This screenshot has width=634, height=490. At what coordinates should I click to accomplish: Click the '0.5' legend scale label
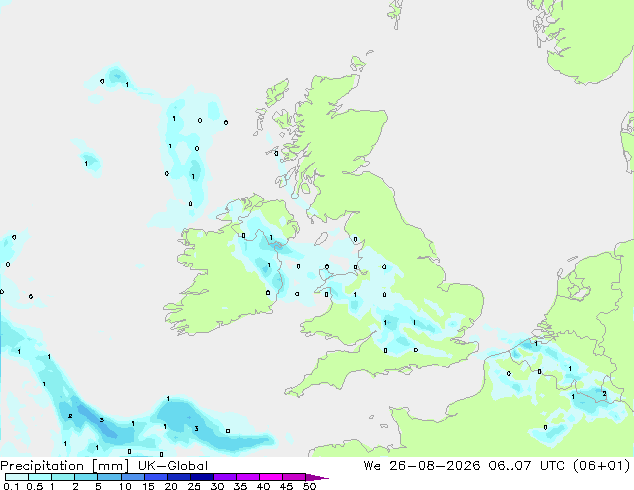coord(35,486)
